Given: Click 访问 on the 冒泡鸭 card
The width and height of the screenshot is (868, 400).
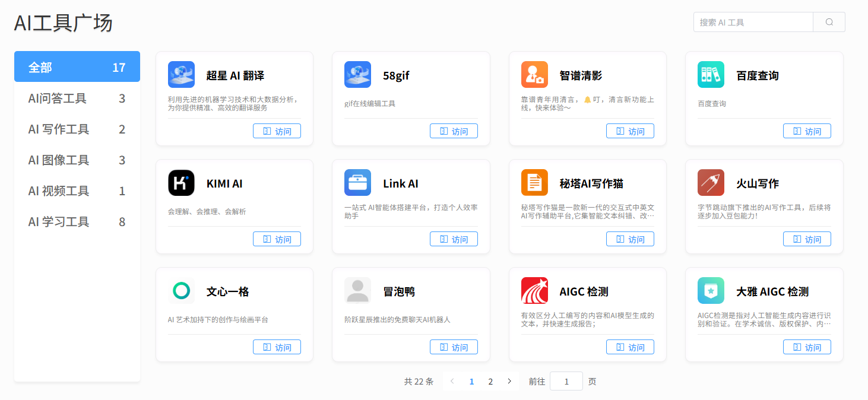Looking at the screenshot, I should click(x=454, y=347).
